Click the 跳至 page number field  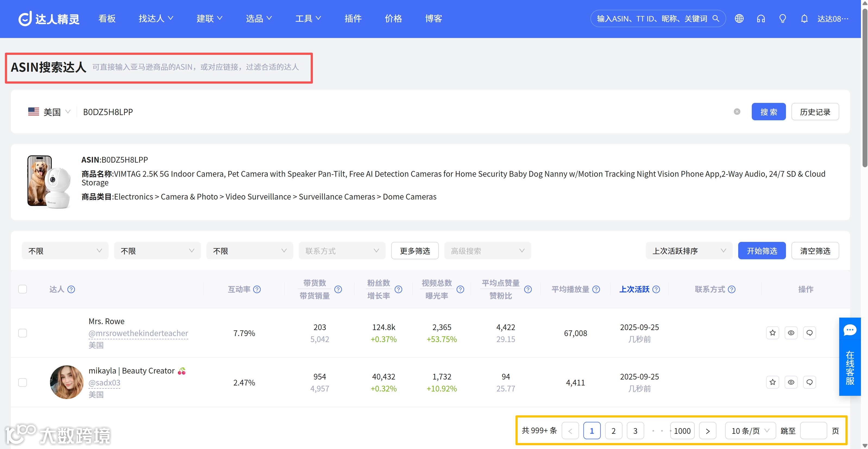(813, 431)
